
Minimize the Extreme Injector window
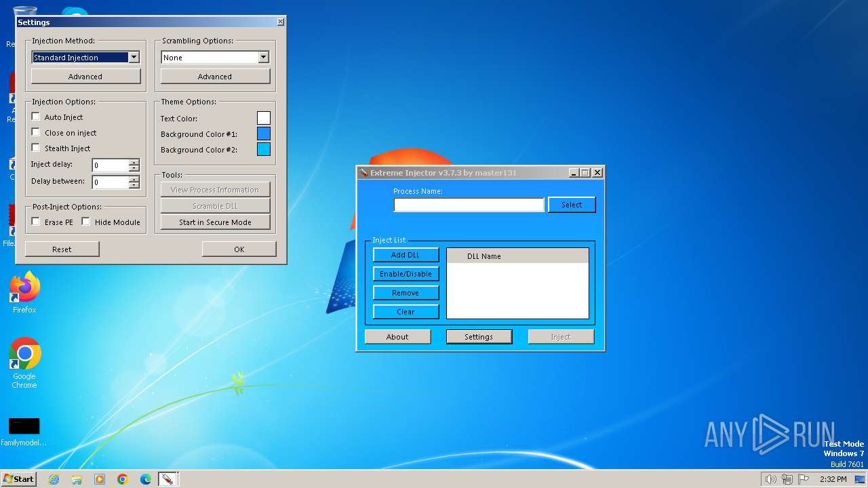[574, 173]
